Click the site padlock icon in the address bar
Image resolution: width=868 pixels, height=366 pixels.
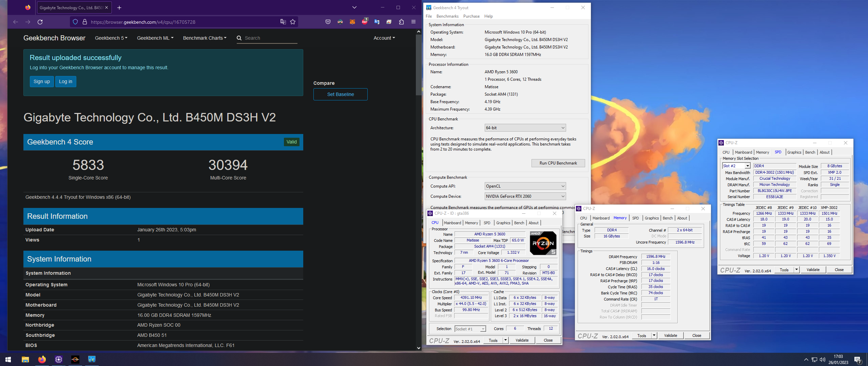pos(85,22)
